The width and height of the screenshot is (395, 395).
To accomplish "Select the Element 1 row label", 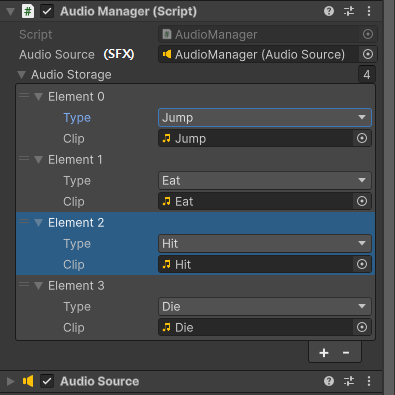I will (75, 160).
